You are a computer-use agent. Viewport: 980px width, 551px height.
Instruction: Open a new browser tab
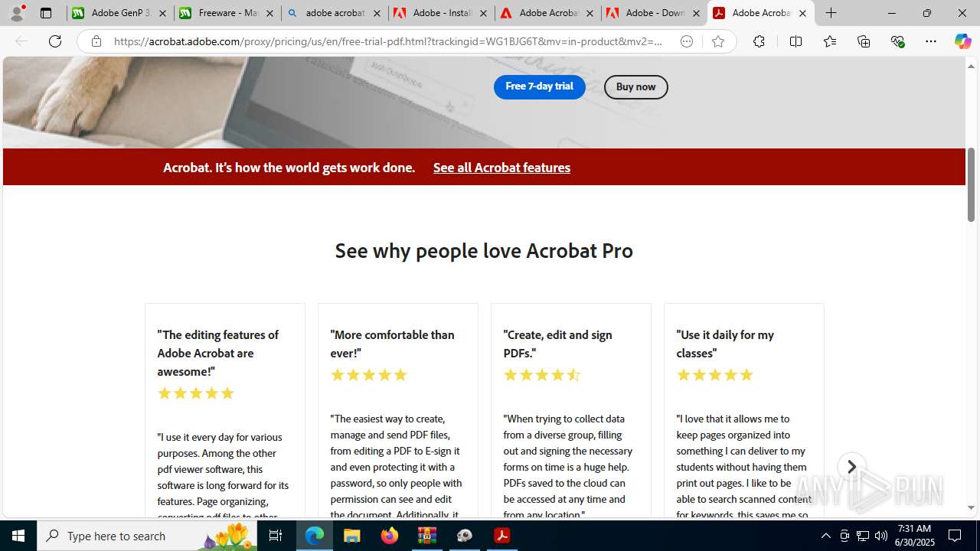point(831,13)
